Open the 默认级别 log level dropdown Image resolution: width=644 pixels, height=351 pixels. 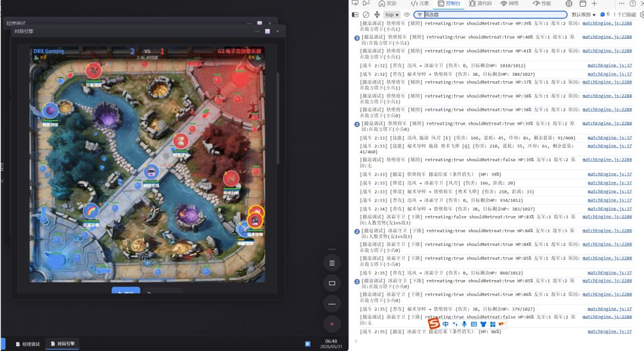584,14
